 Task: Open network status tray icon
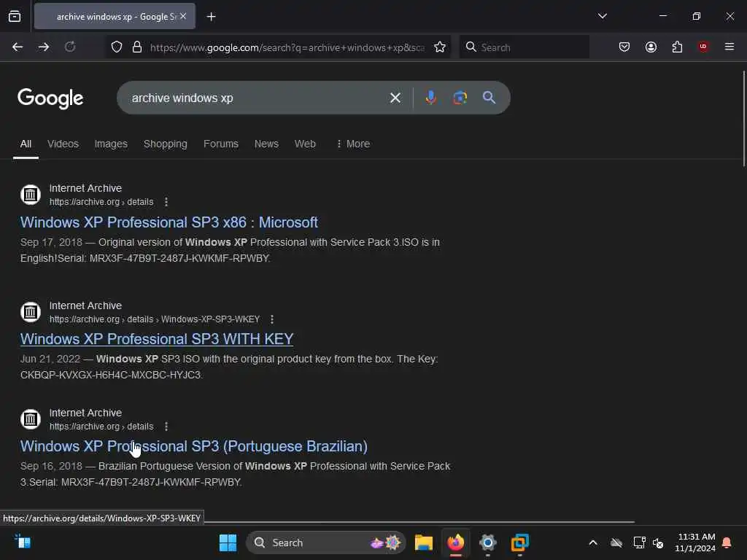point(639,542)
